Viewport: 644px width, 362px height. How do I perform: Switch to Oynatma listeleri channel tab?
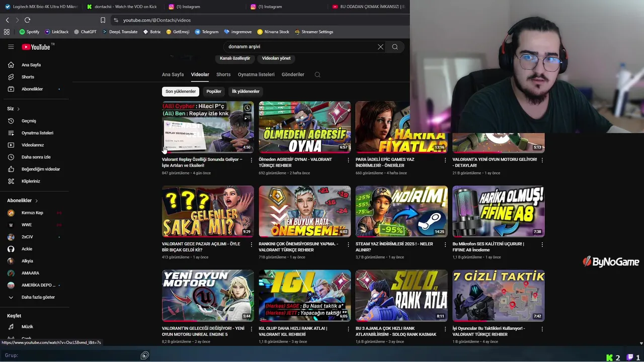[256, 74]
